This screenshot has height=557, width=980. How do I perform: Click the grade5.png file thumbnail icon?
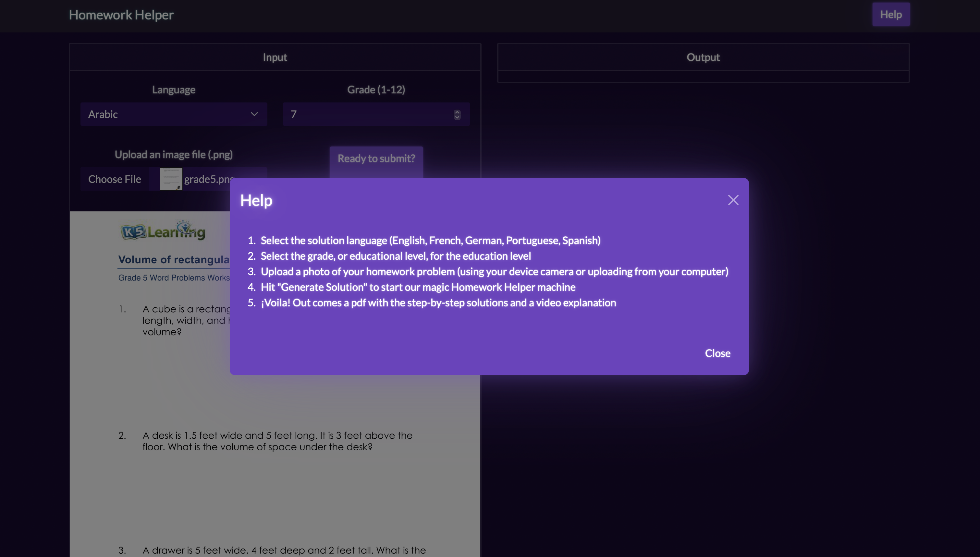click(x=171, y=179)
